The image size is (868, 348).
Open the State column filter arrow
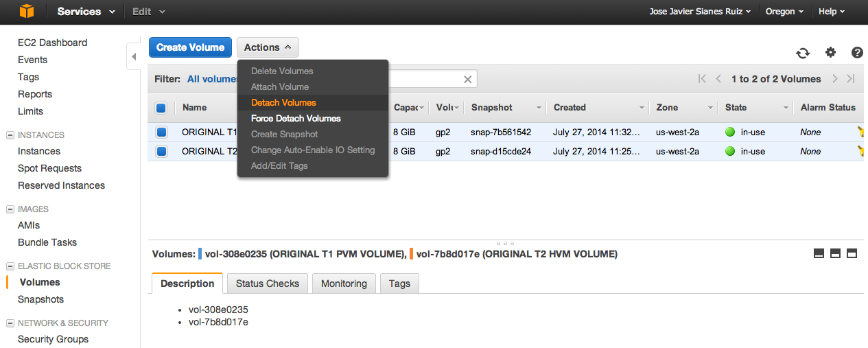(786, 108)
